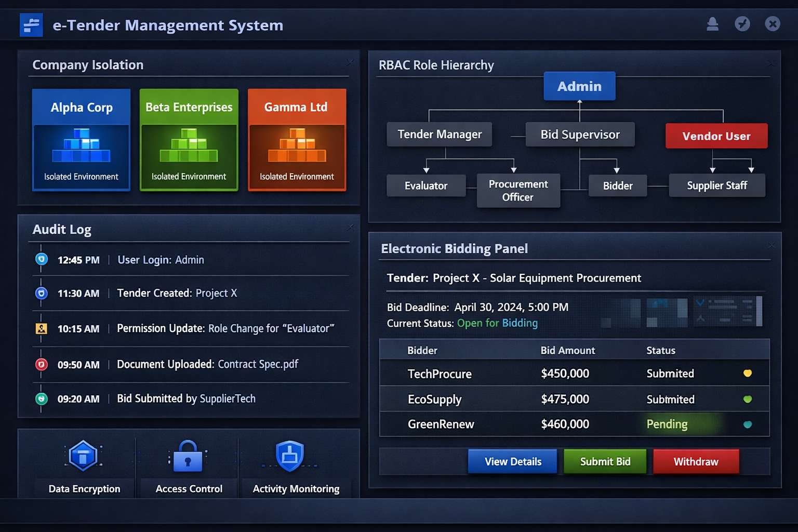Click the user profile icon in header
Image resolution: width=798 pixels, height=532 pixels.
pyautogui.click(x=712, y=24)
